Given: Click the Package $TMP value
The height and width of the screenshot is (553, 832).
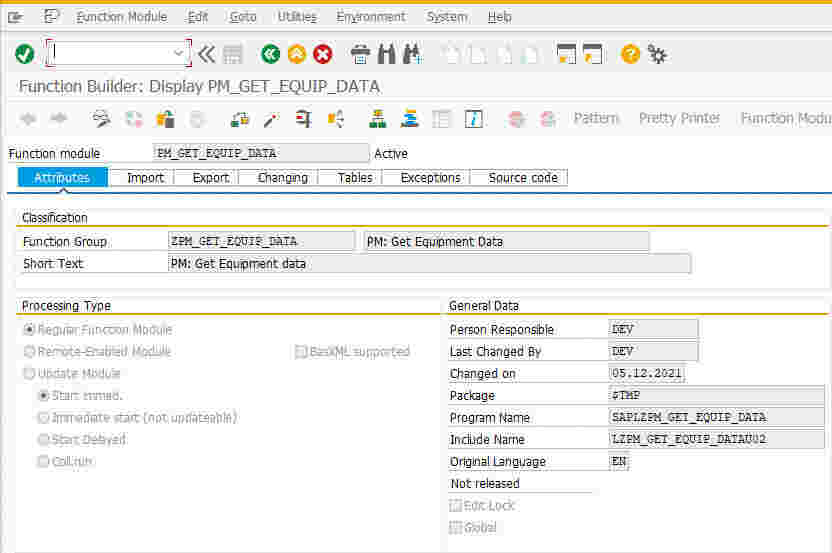Looking at the screenshot, I should (716, 395).
